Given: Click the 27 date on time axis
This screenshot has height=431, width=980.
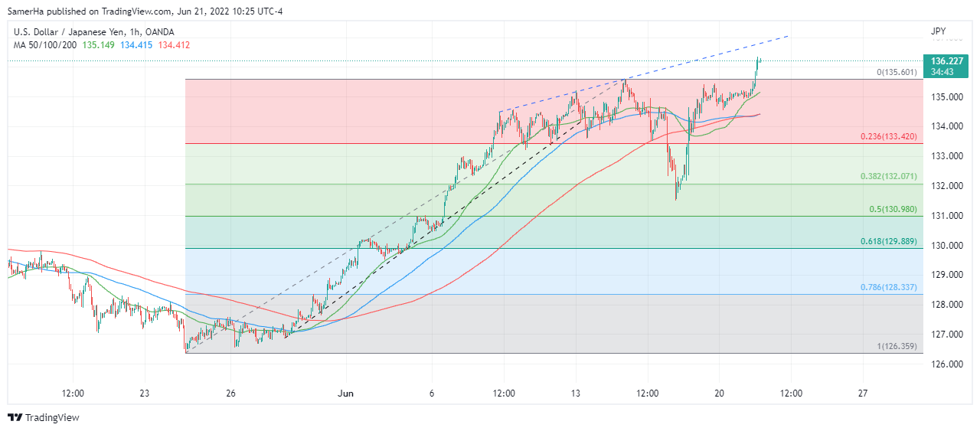Looking at the screenshot, I should pos(863,393).
